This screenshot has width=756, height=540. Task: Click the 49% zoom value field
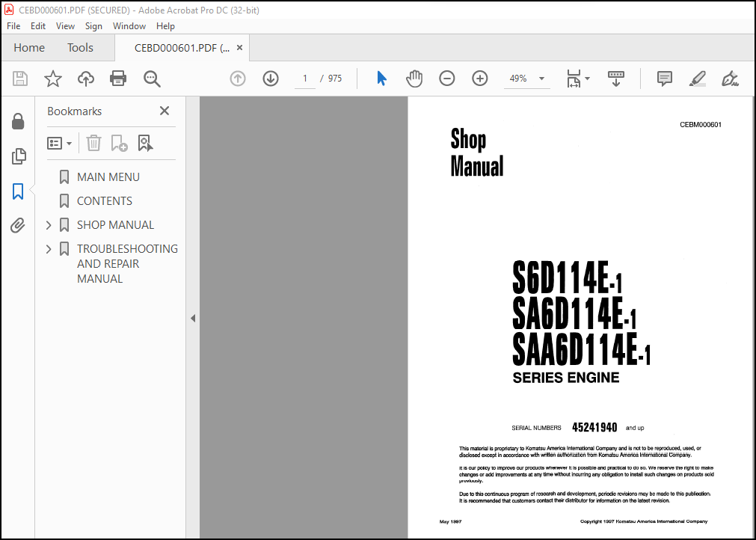tap(518, 79)
